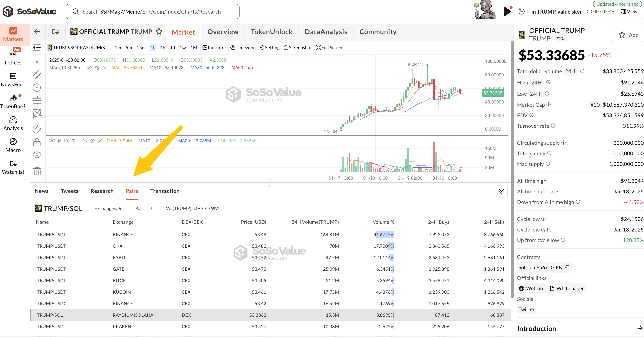Toggle show/hide all drawings eye icon
The image size is (644, 338).
[37, 155]
